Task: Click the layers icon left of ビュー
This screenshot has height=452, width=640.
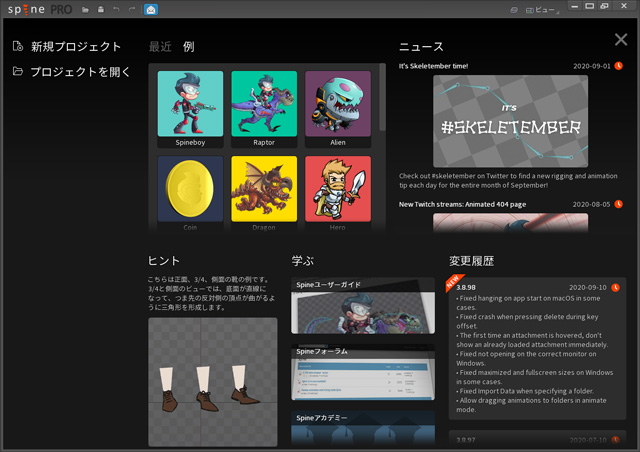Action: pos(515,10)
